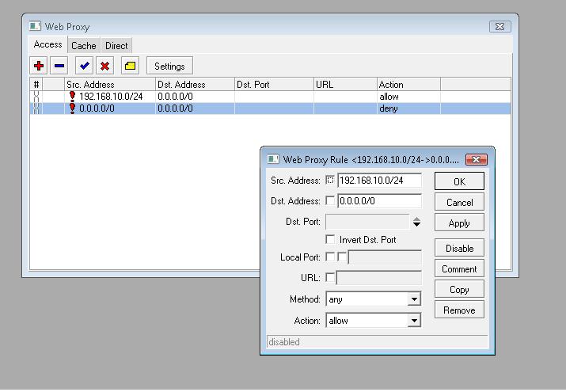The width and height of the screenshot is (566, 392).
Task: Click the Web Proxy window title icon
Action: pos(35,26)
